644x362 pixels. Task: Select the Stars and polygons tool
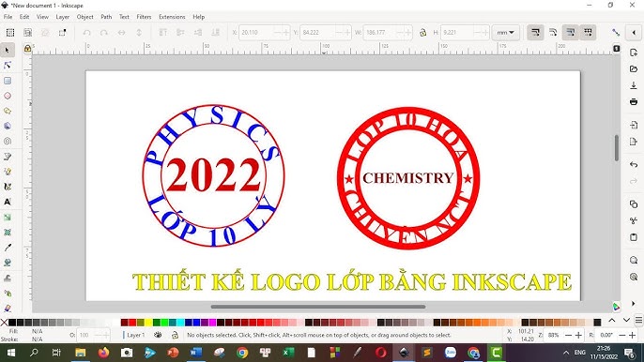tap(8, 111)
